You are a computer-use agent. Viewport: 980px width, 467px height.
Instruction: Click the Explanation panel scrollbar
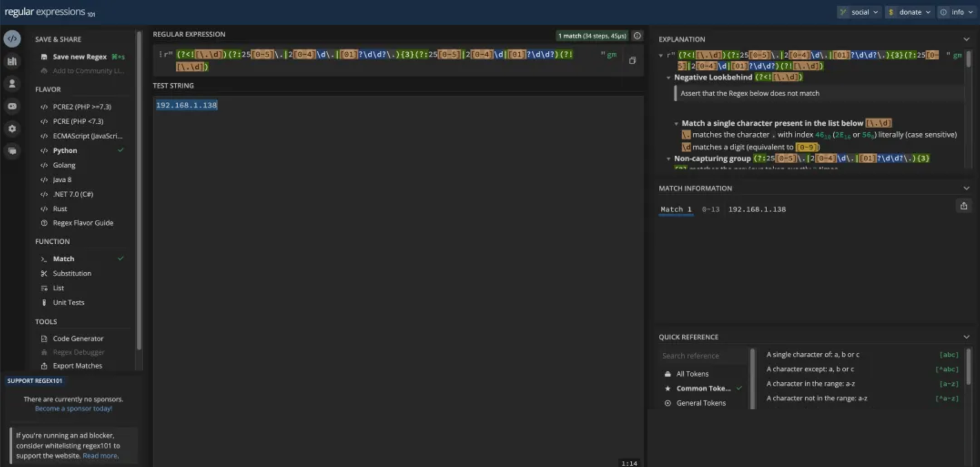coord(968,59)
